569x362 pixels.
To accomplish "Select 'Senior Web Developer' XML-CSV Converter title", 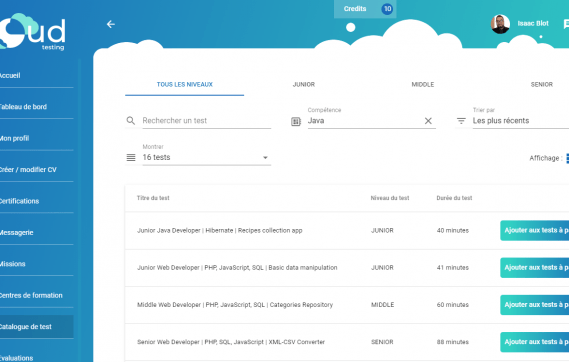I will pyautogui.click(x=231, y=342).
